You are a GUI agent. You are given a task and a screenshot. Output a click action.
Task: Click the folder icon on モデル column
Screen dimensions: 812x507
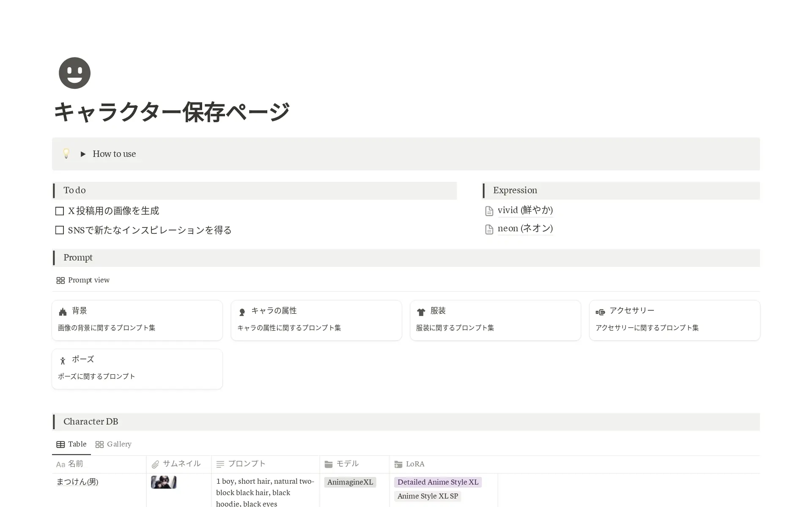[x=328, y=464]
